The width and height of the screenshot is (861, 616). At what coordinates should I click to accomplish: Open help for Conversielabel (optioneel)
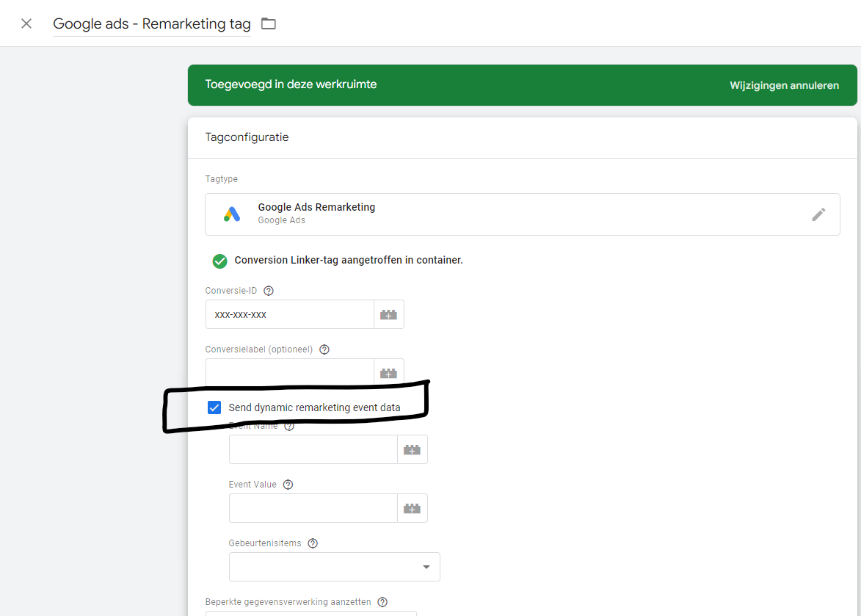(324, 349)
